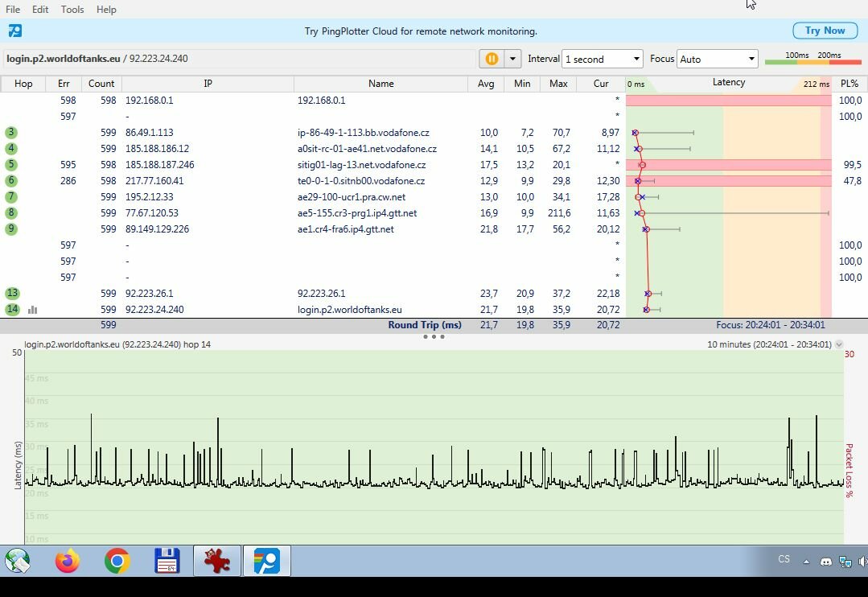This screenshot has width=868, height=597.
Task: Open the dropdown arrow beside pause button
Action: 512,59
